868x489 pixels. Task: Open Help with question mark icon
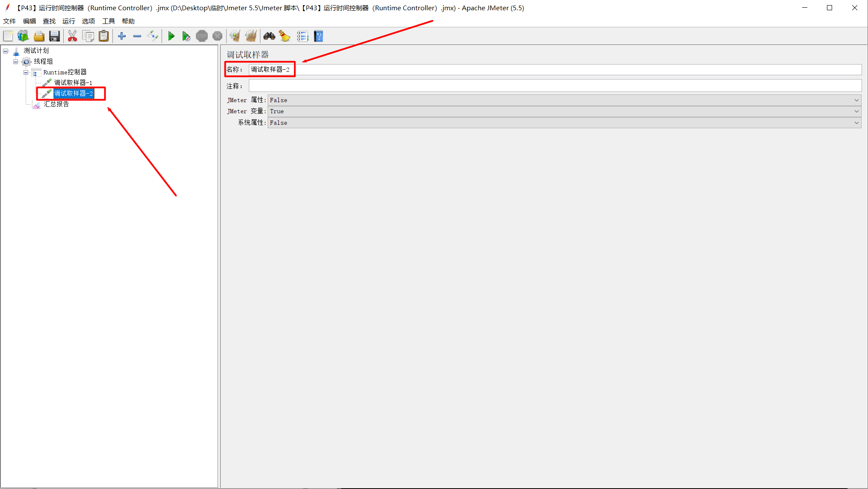pos(318,36)
